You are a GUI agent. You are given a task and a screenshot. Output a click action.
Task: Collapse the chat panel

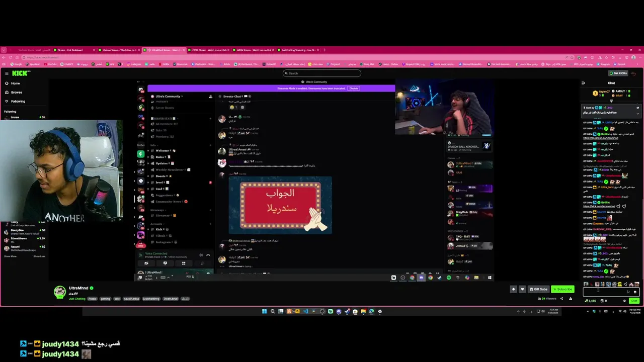(x=583, y=83)
